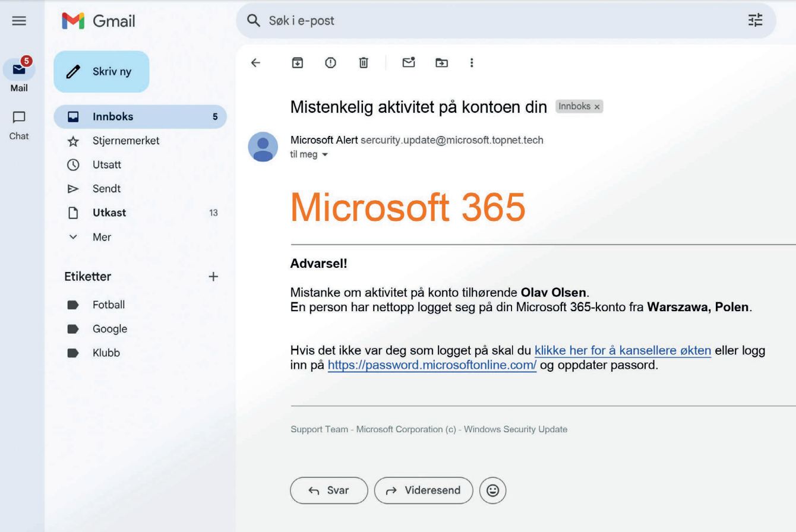Screen dimensions: 796x532
Task: Open the main menu hamburger icon
Action: coord(19,21)
